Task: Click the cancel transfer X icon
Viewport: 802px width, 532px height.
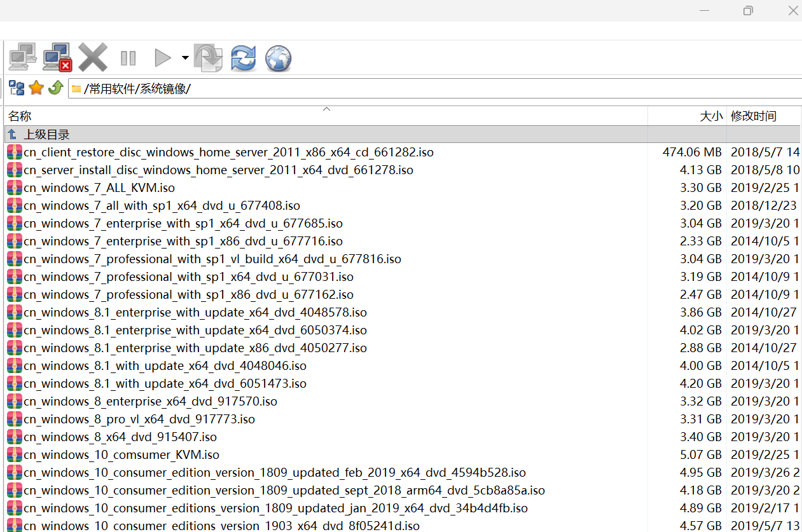Action: click(x=93, y=57)
